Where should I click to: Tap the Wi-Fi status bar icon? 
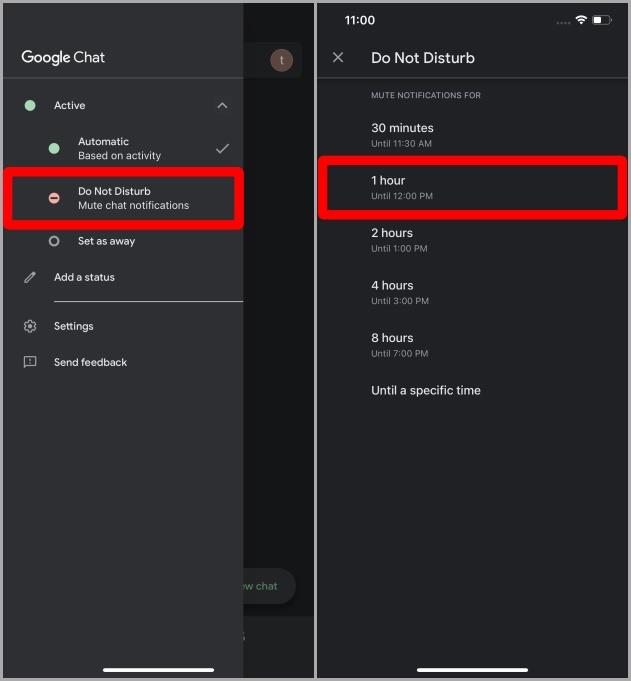click(581, 20)
